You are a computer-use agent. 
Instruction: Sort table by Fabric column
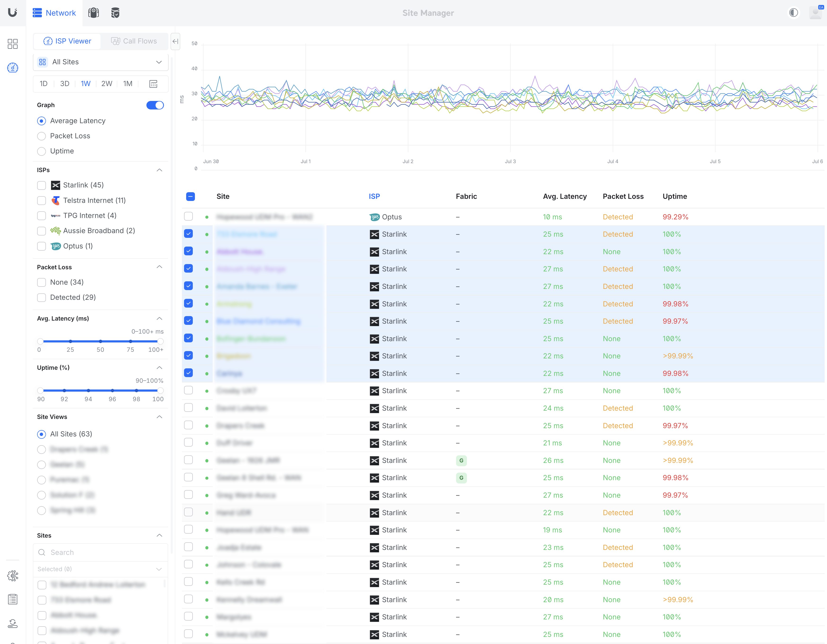466,196
